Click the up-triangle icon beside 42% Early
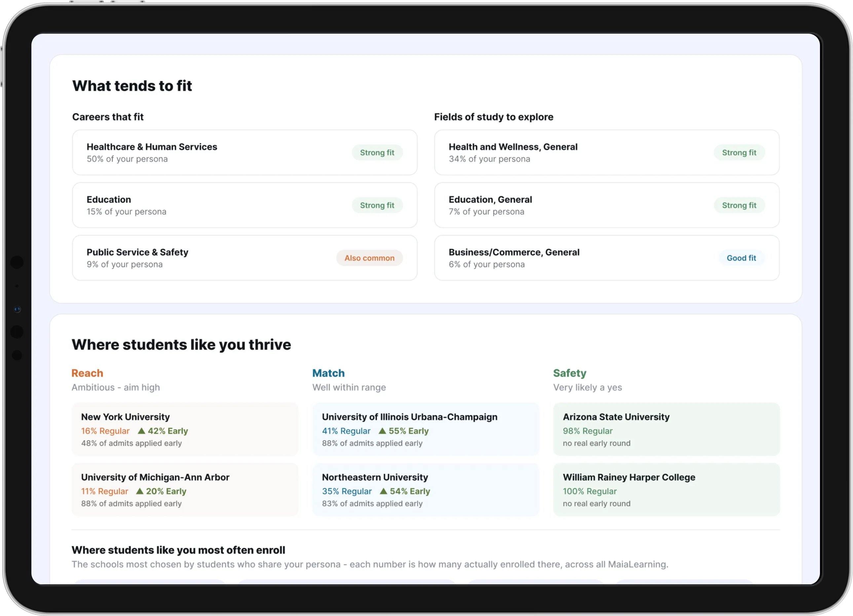853x616 pixels. tap(141, 431)
